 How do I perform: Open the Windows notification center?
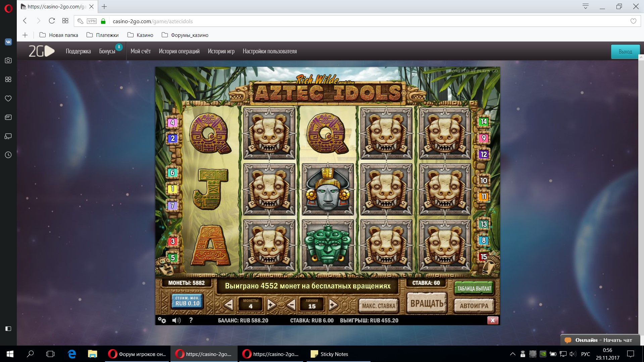click(x=631, y=354)
